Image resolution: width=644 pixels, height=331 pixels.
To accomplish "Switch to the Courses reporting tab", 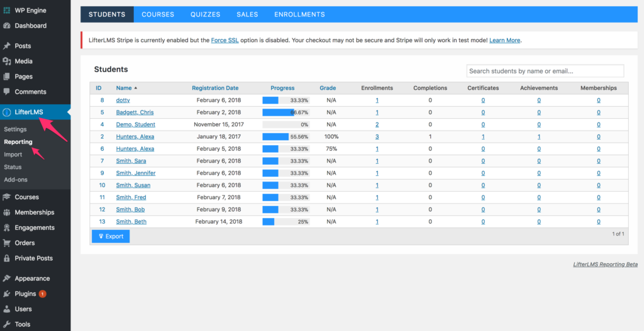I will tap(158, 14).
